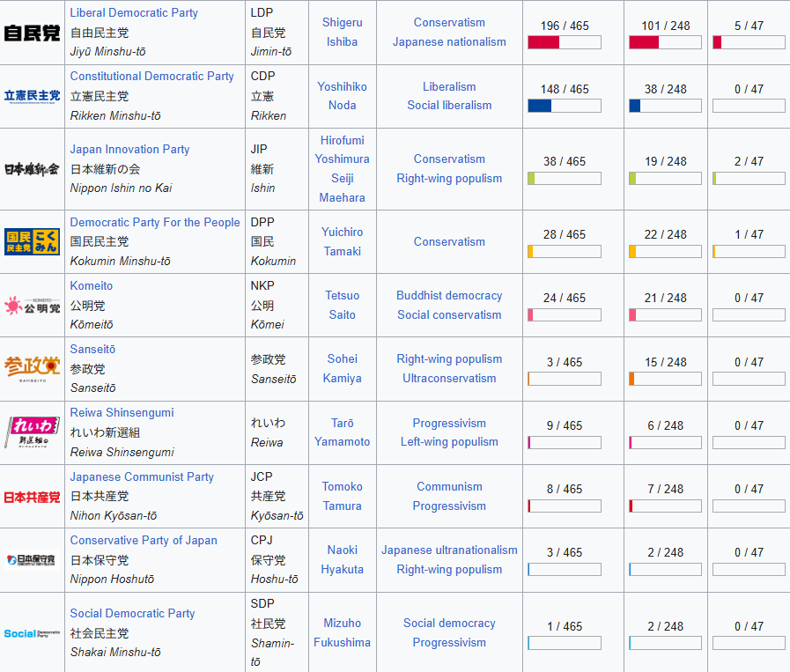Follow the Mizuho Fukushima leader link
This screenshot has width=790, height=672.
point(342,632)
